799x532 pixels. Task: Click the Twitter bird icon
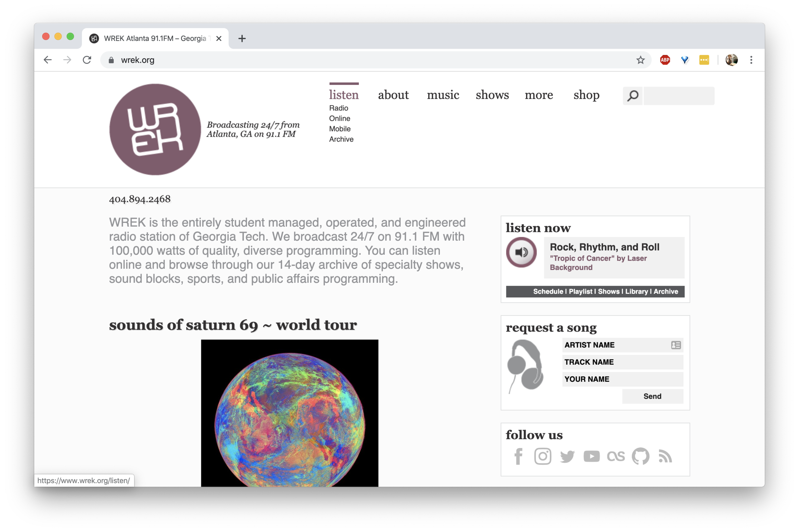pos(567,456)
